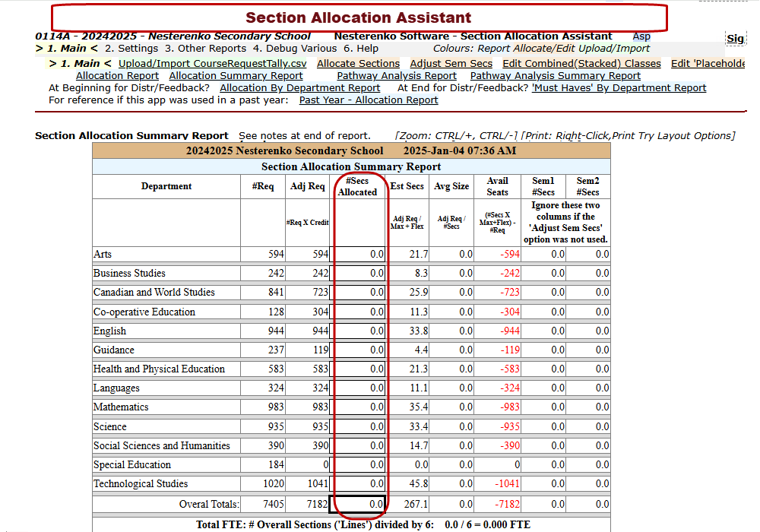Screen dimensions: 760x532
Task: Open Past Year - Allocation Report
Action: 368,100
